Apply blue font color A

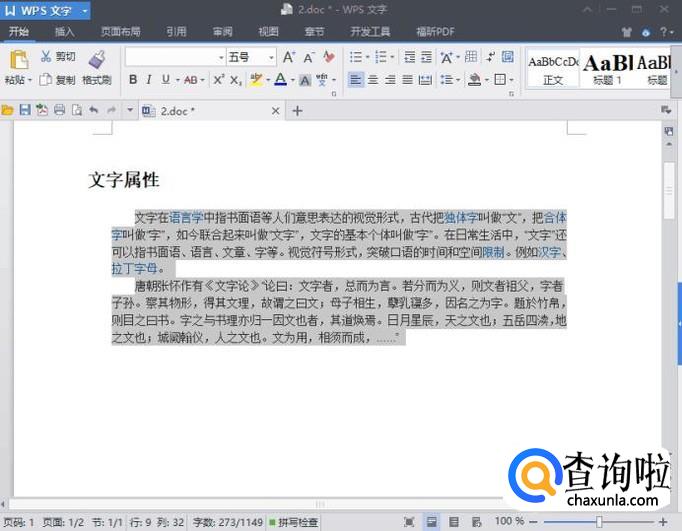pyautogui.click(x=281, y=80)
